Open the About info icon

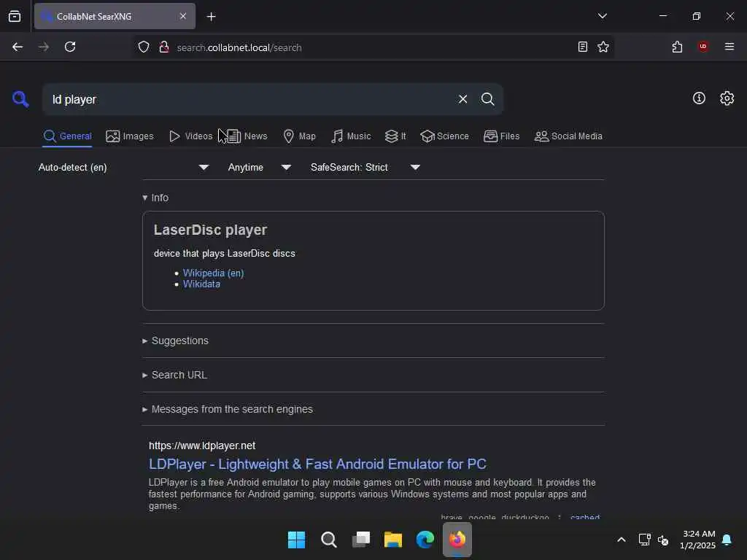click(x=699, y=98)
